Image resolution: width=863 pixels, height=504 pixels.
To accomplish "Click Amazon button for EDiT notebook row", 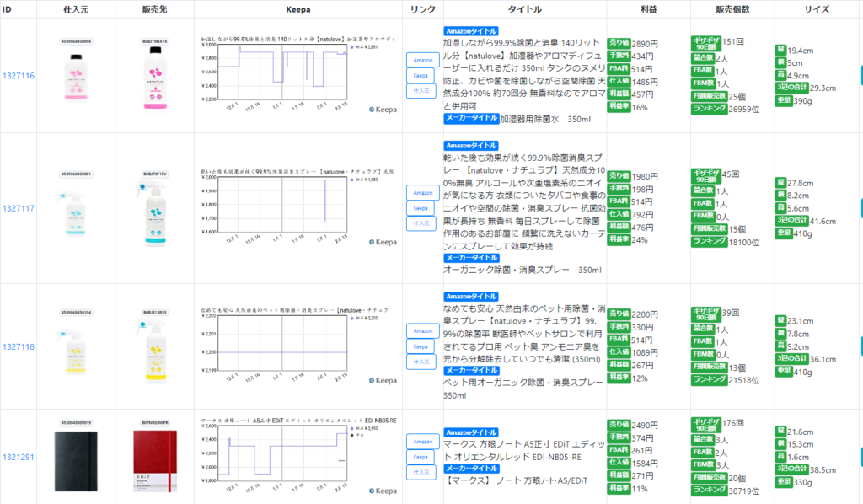I will 422,441.
